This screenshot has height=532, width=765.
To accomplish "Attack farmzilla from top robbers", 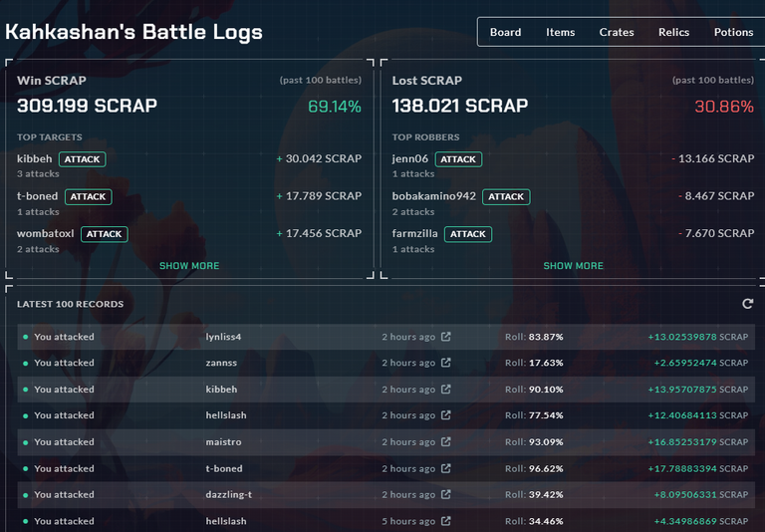I will [x=468, y=234].
